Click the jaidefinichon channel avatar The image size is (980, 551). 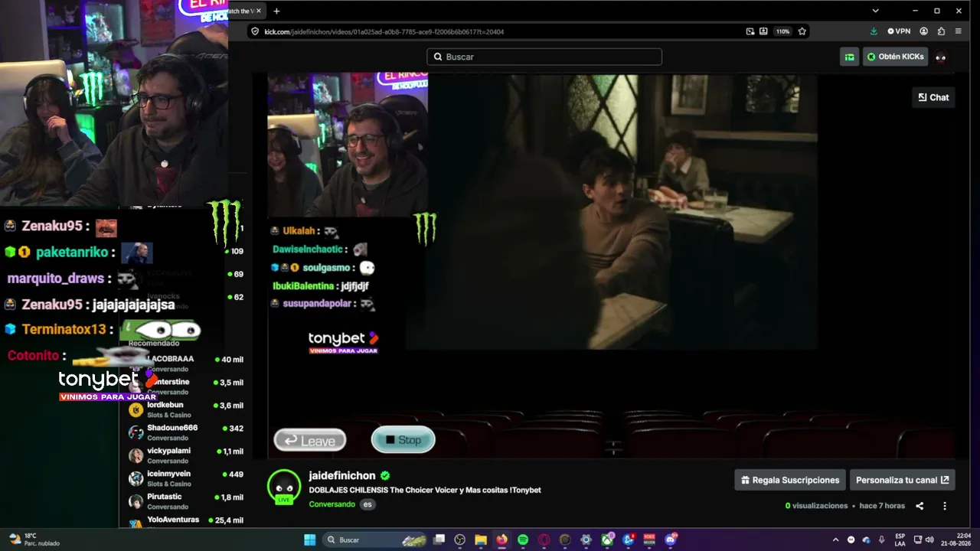coord(284,487)
